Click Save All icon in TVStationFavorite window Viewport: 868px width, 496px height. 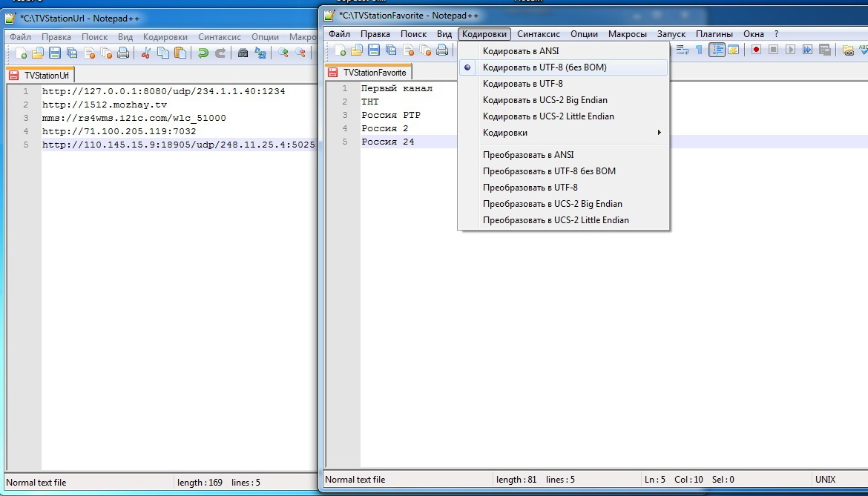click(x=391, y=50)
